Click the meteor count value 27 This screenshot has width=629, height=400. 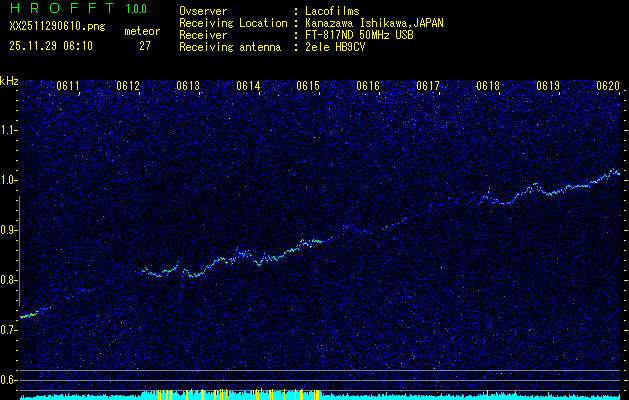[145, 45]
